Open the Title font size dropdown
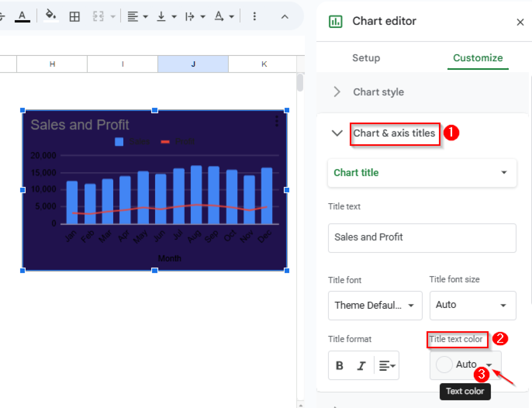This screenshot has height=408, width=532. click(x=472, y=305)
